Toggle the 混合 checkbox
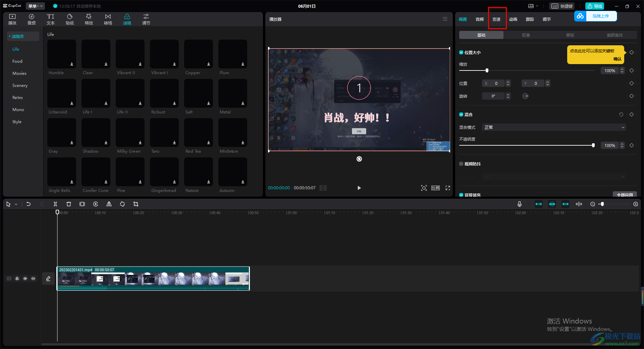644x349 pixels. [461, 114]
